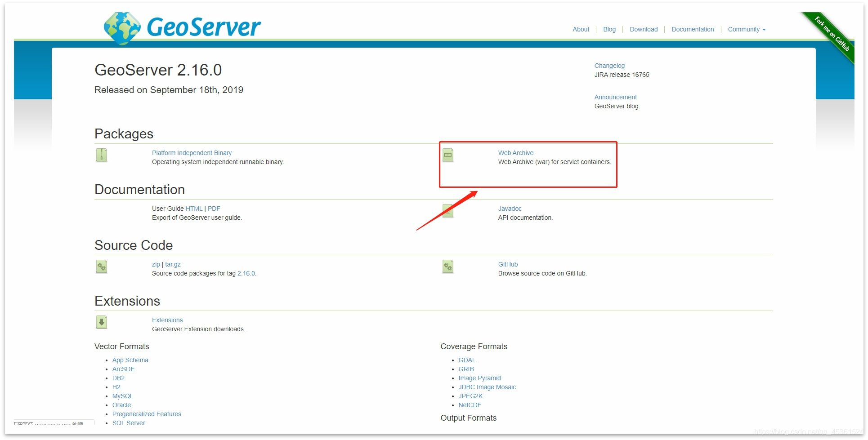Click the GeoServer wordmark text

[204, 27]
